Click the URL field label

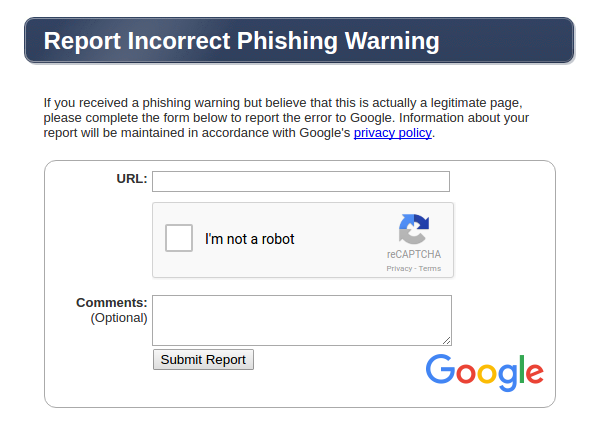pos(132,179)
